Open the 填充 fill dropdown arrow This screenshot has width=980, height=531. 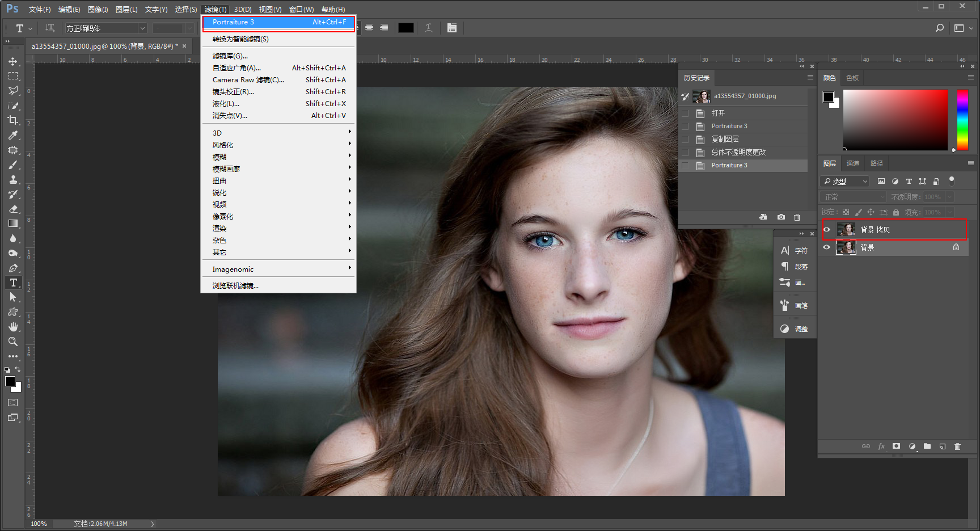(949, 212)
